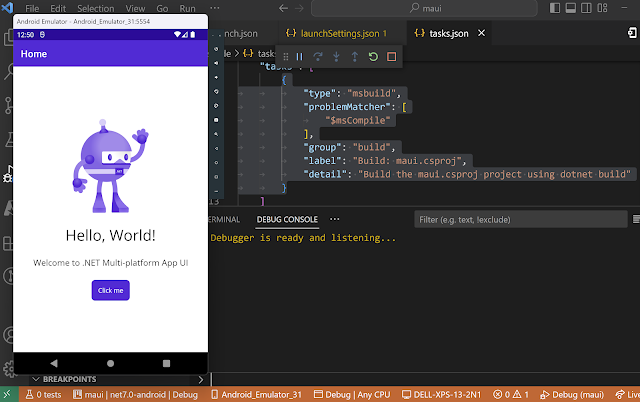This screenshot has height=402, width=640.
Task: Click the debug console filter field
Action: pos(521,220)
